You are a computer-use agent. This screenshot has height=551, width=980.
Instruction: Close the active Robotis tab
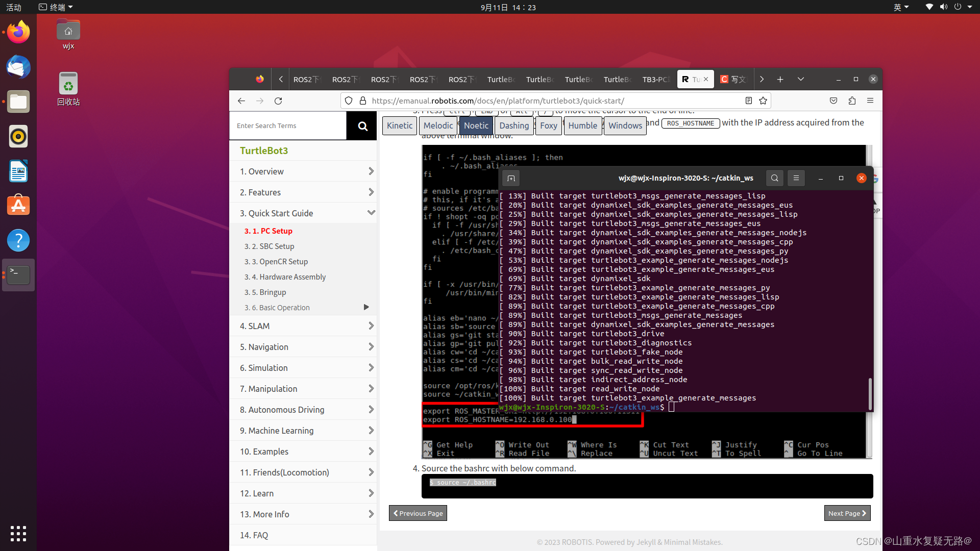click(706, 80)
